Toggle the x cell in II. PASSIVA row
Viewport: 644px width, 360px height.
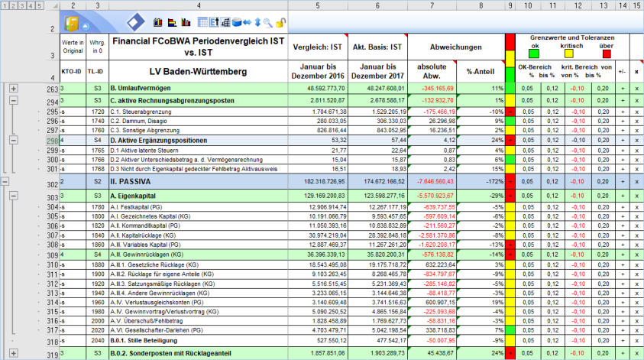(636, 183)
